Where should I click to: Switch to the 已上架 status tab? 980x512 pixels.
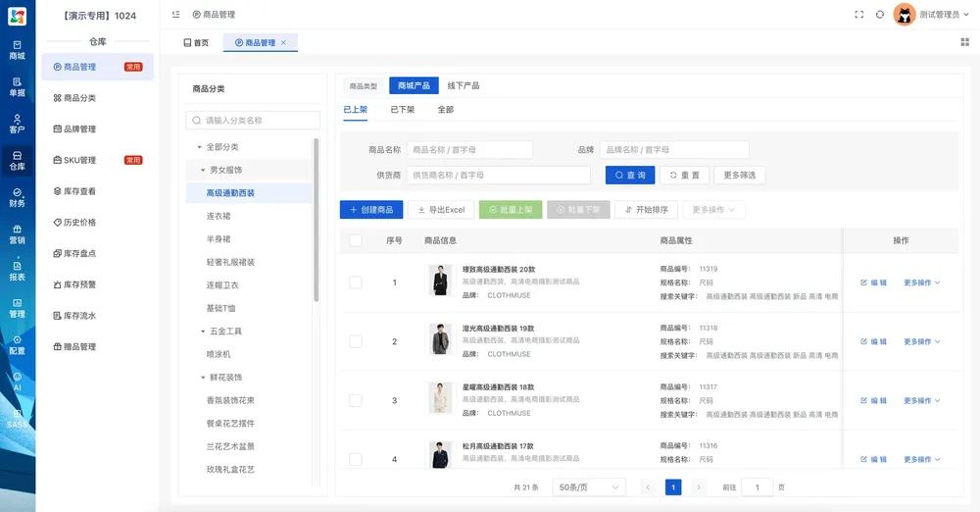coord(356,110)
